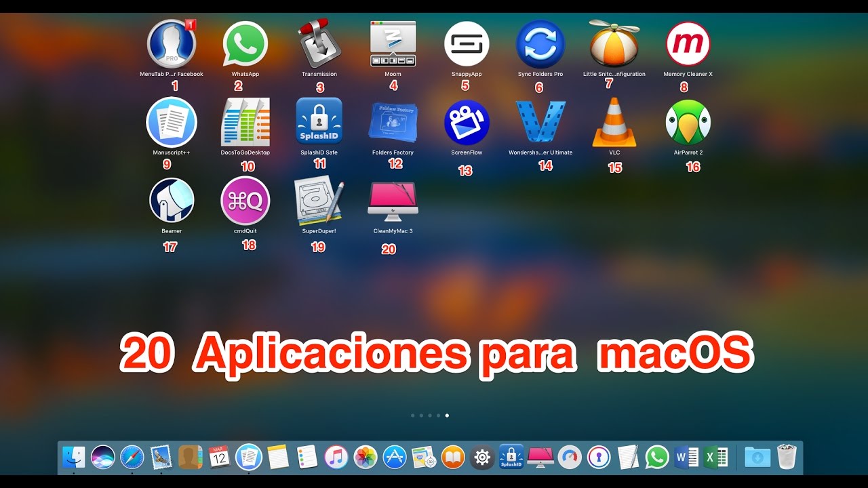Jump to first Launchpad page using page dots
The width and height of the screenshot is (868, 488).
[412, 415]
